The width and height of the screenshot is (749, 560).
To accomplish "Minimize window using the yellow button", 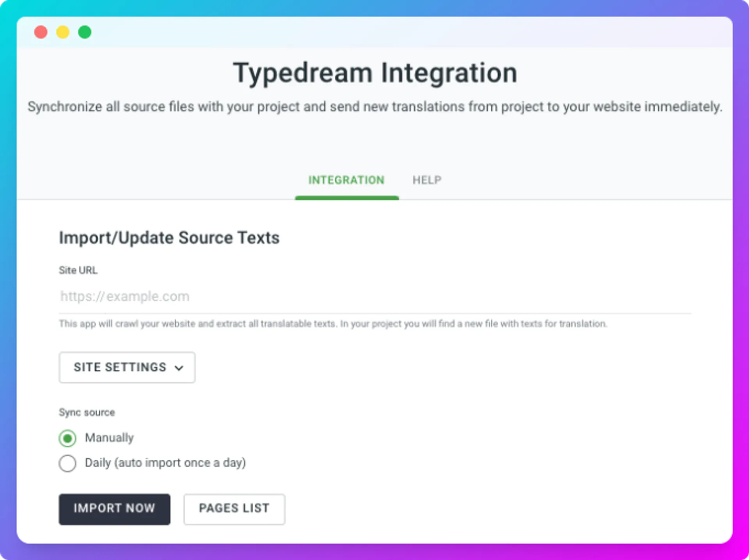I will click(x=63, y=32).
